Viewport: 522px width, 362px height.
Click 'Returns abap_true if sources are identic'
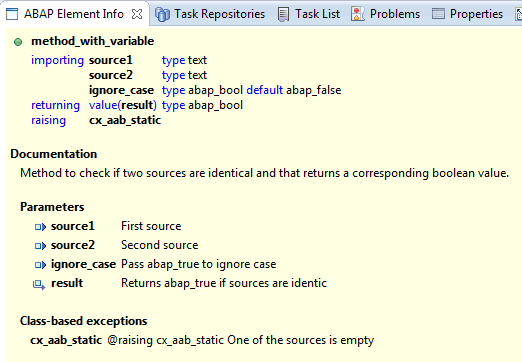click(x=224, y=283)
